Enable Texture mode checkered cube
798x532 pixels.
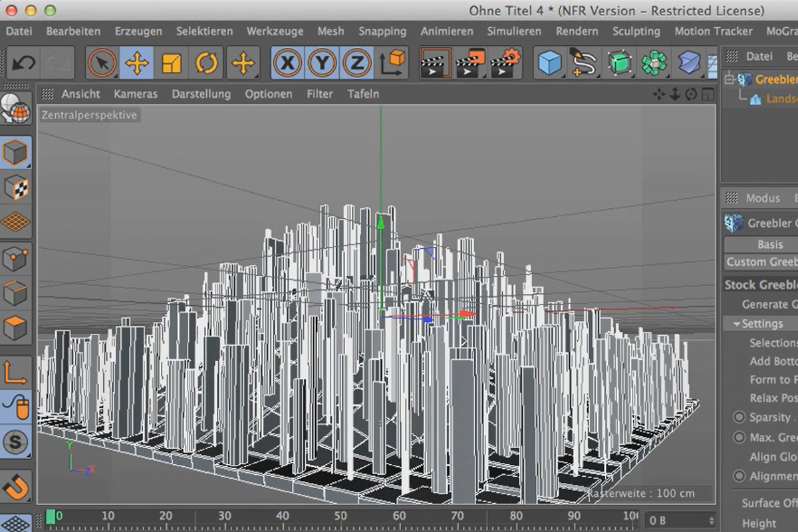click(15, 188)
